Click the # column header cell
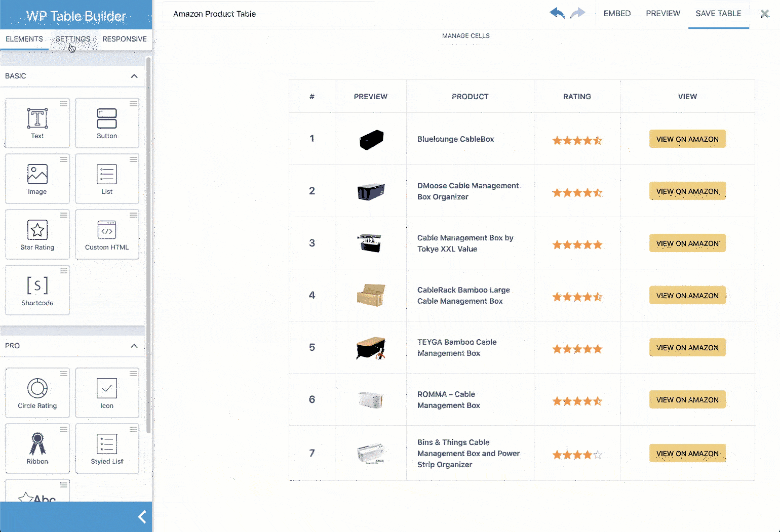The width and height of the screenshot is (780, 532). click(312, 96)
